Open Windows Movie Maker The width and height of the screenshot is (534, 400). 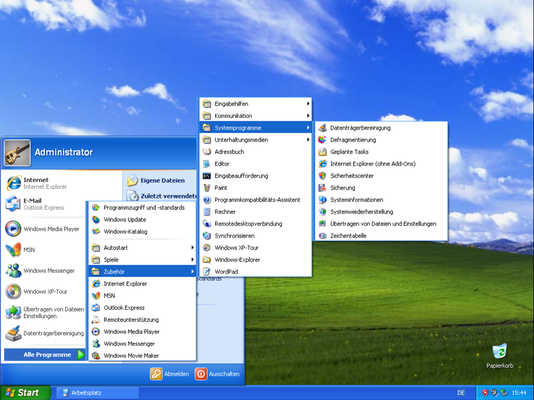[x=142, y=355]
